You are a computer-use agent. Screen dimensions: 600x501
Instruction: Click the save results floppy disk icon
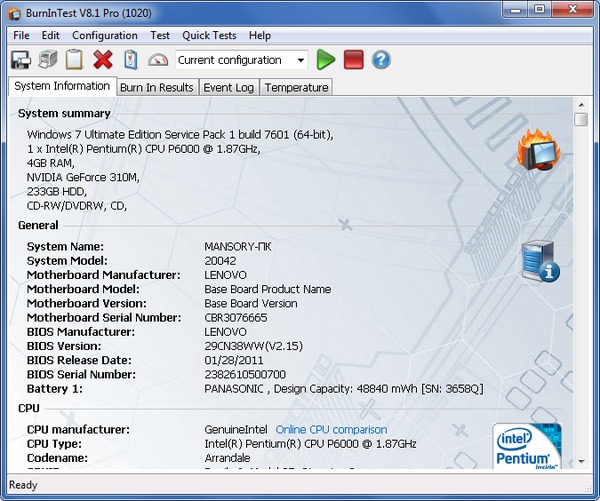pos(21,60)
